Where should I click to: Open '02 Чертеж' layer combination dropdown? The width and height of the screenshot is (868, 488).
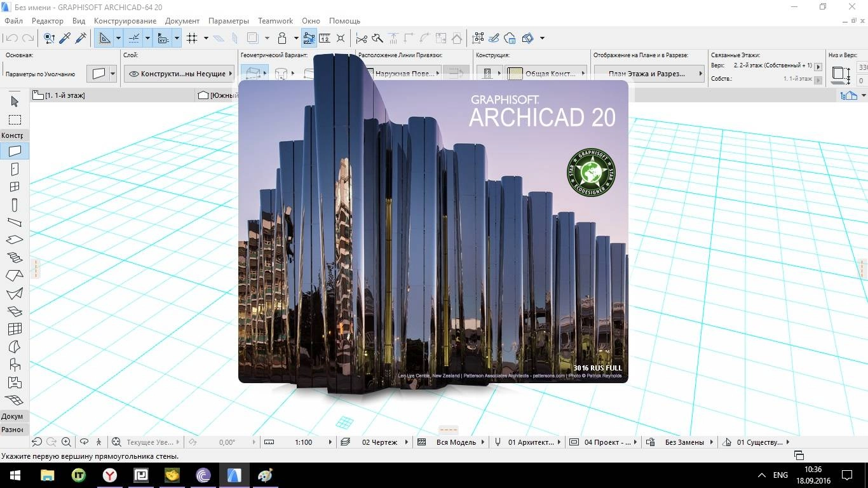[x=375, y=442]
